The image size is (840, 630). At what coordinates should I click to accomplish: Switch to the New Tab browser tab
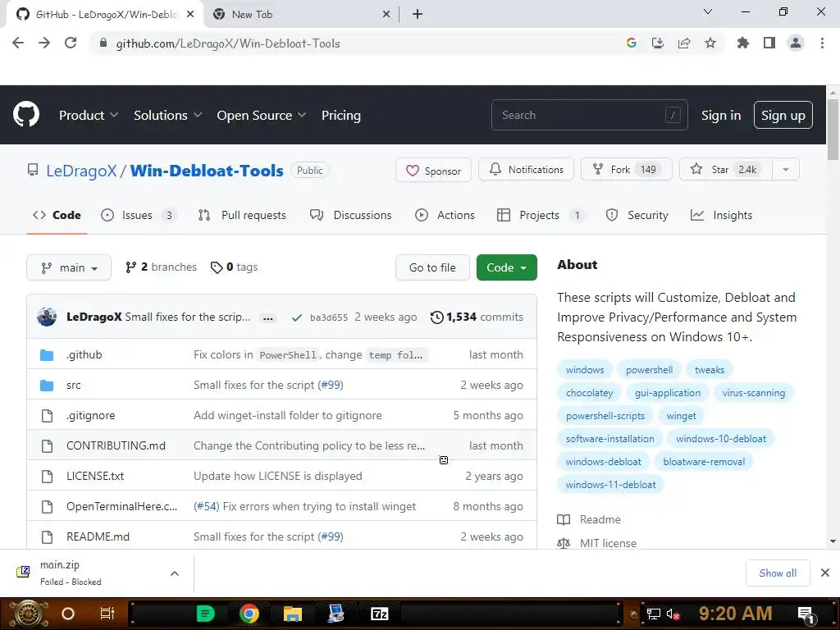point(301,15)
